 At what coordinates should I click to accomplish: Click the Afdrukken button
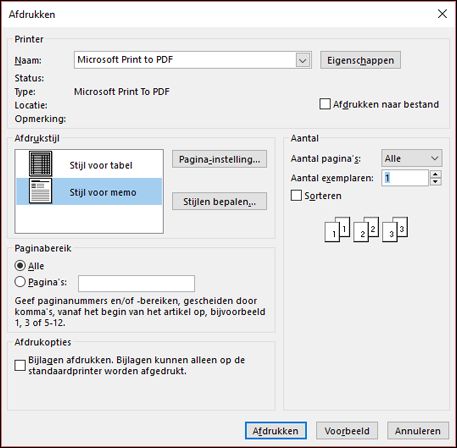coord(276,431)
